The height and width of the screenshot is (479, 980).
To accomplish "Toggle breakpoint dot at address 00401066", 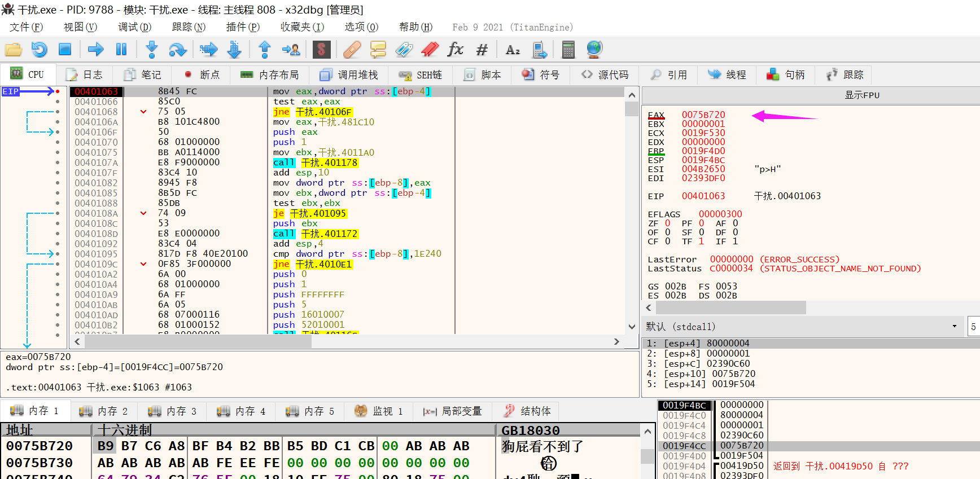I will pyautogui.click(x=58, y=102).
